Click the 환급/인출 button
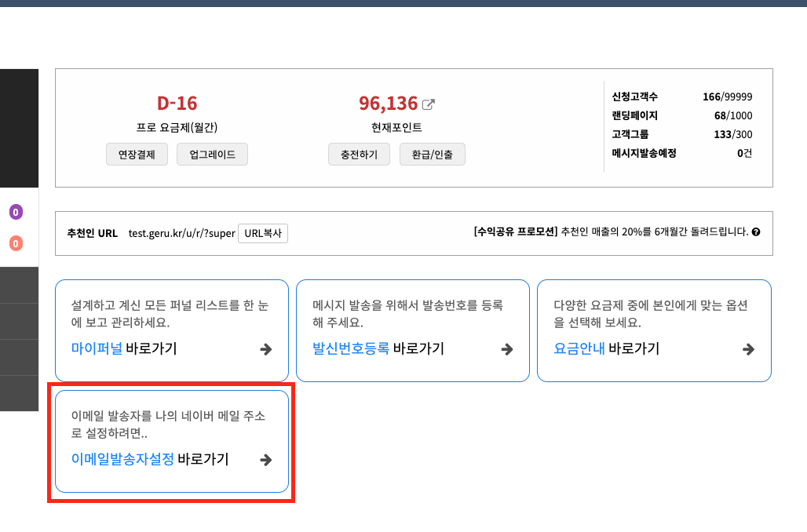The height and width of the screenshot is (532, 807). coord(433,155)
